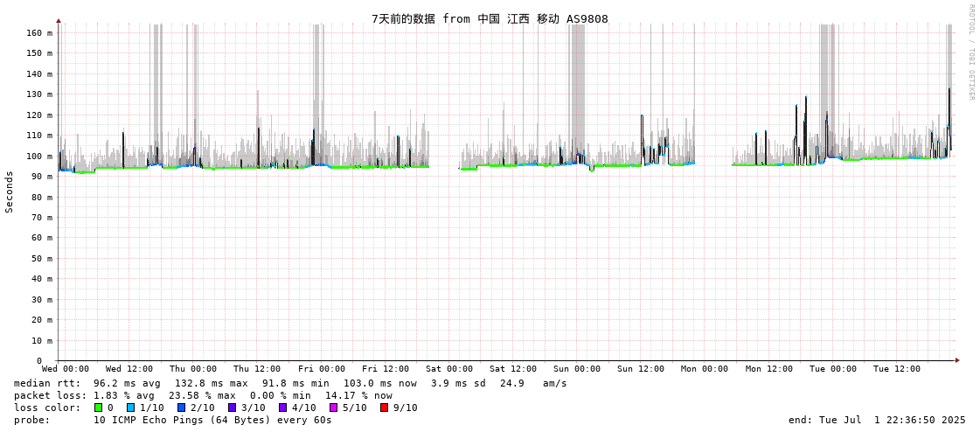Click the 'Mon 12:00' time label
The height and width of the screenshot is (432, 980).
(x=768, y=369)
